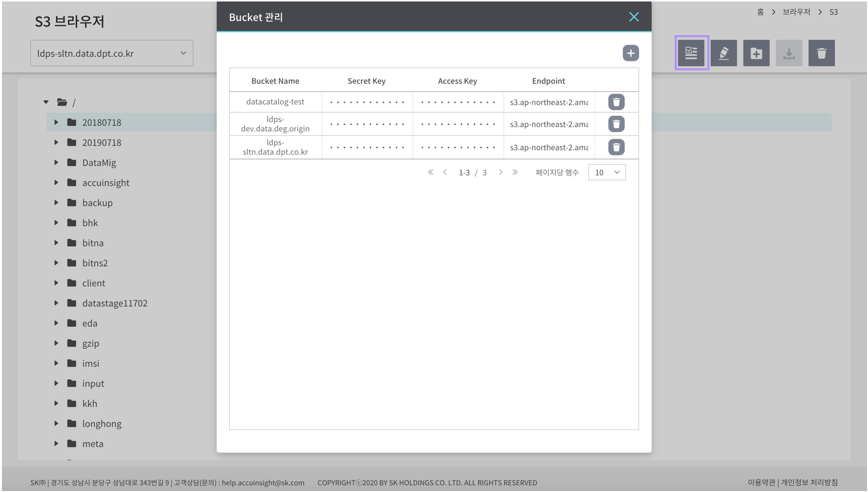Expand the bhk folder

coord(56,222)
